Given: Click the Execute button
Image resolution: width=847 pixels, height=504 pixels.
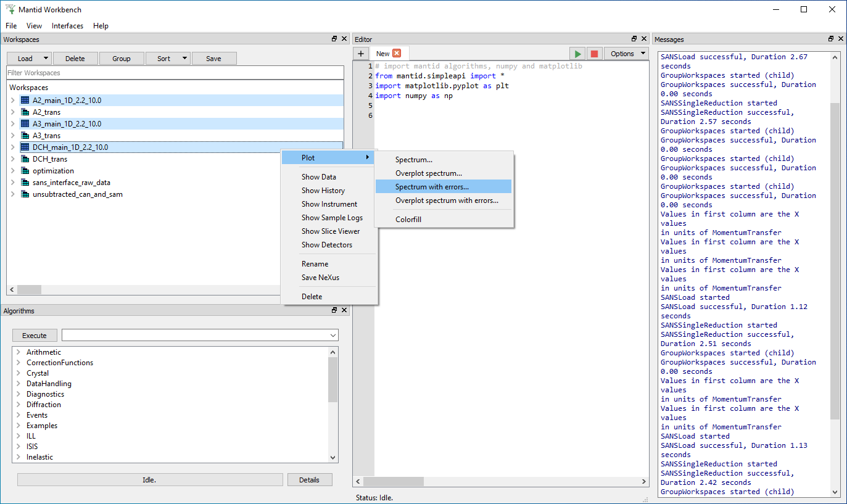Looking at the screenshot, I should [35, 335].
